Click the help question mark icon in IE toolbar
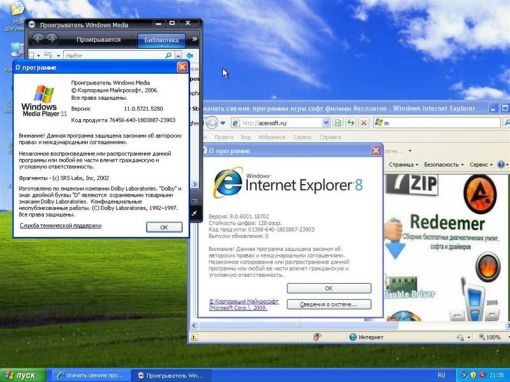 pyautogui.click(x=501, y=164)
